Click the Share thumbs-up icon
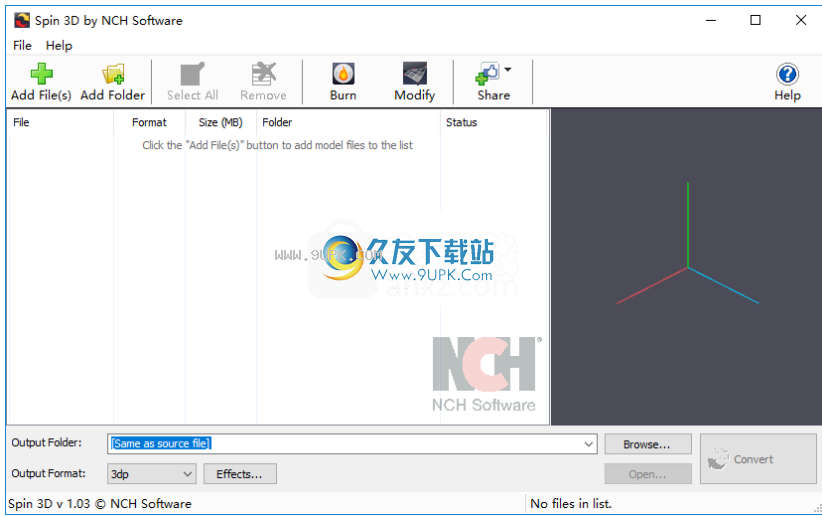The height and width of the screenshot is (516, 822). coord(488,74)
